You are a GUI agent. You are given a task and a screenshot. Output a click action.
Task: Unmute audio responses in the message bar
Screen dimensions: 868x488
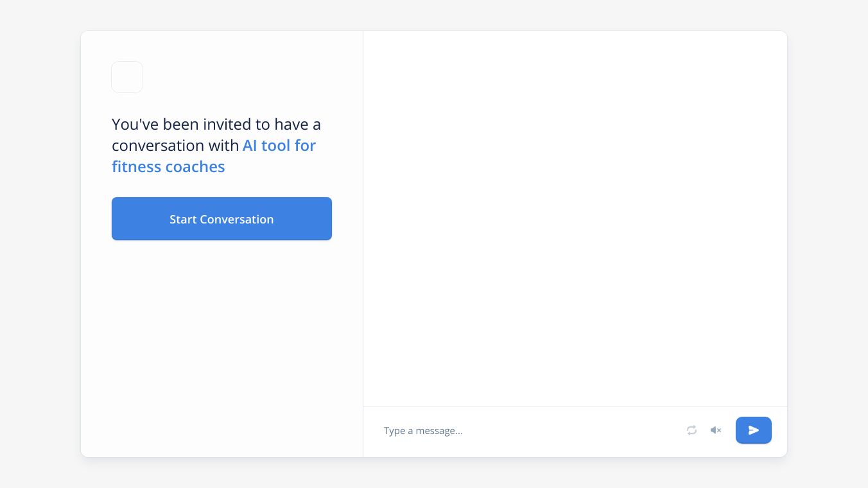716,430
